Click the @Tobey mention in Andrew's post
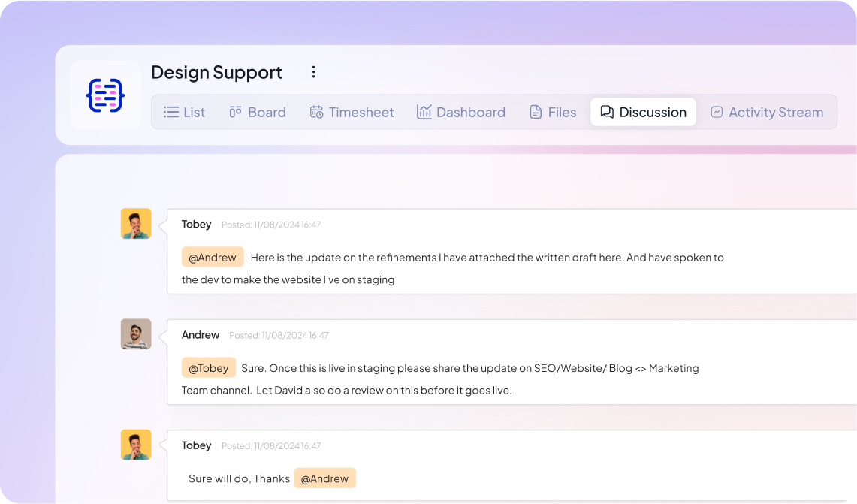This screenshot has width=857, height=504. (209, 368)
